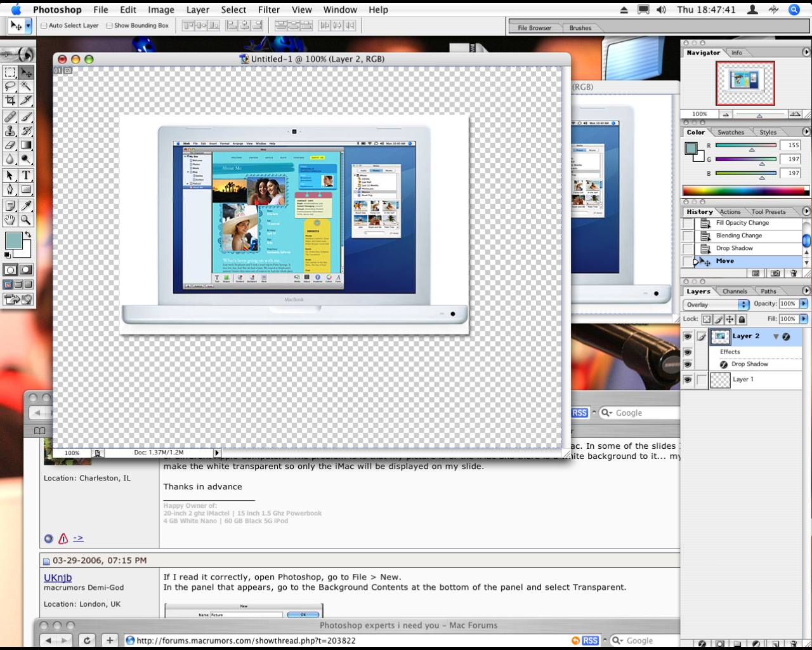Screen dimensions: 812x650
Task: Click the foreground color swatch in toolbox
Action: [x=14, y=241]
